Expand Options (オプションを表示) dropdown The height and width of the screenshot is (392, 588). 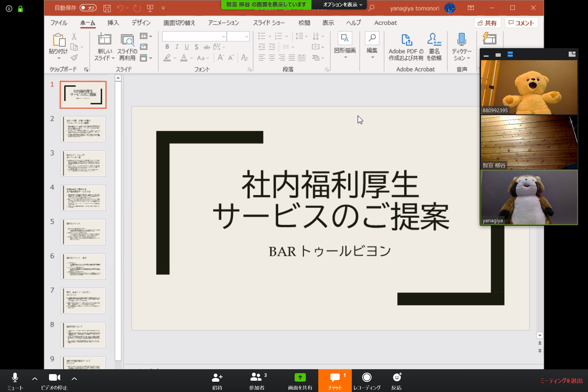(x=343, y=5)
